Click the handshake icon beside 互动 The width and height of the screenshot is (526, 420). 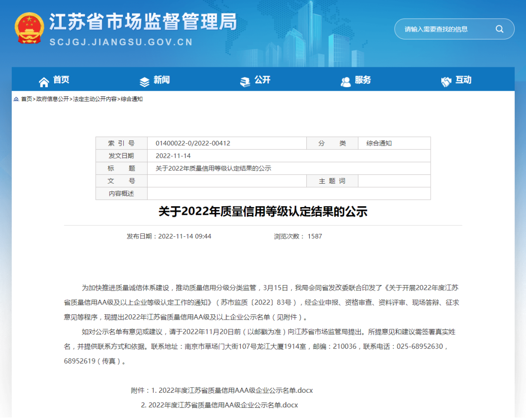click(x=446, y=81)
